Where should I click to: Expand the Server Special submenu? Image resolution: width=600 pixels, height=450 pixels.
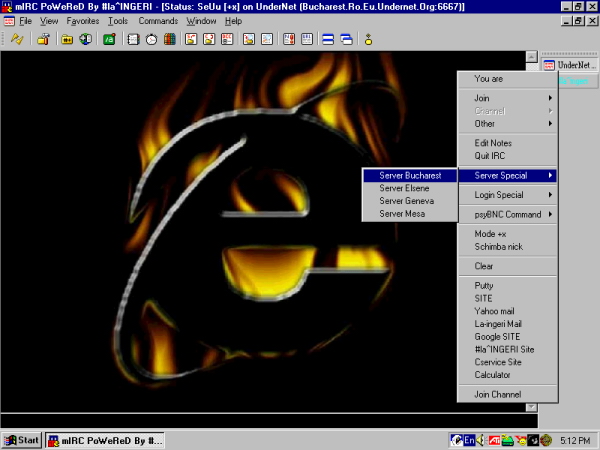(507, 175)
